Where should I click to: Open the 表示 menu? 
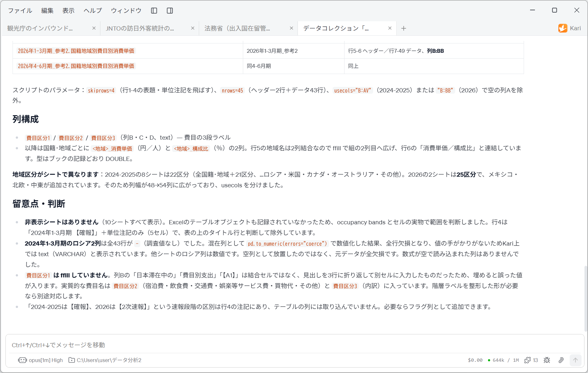pos(69,11)
